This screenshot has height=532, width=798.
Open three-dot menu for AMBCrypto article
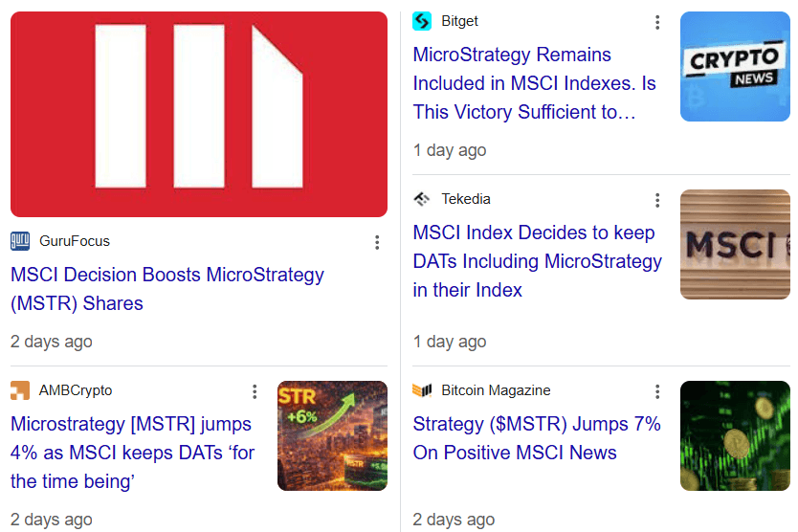pos(255,391)
